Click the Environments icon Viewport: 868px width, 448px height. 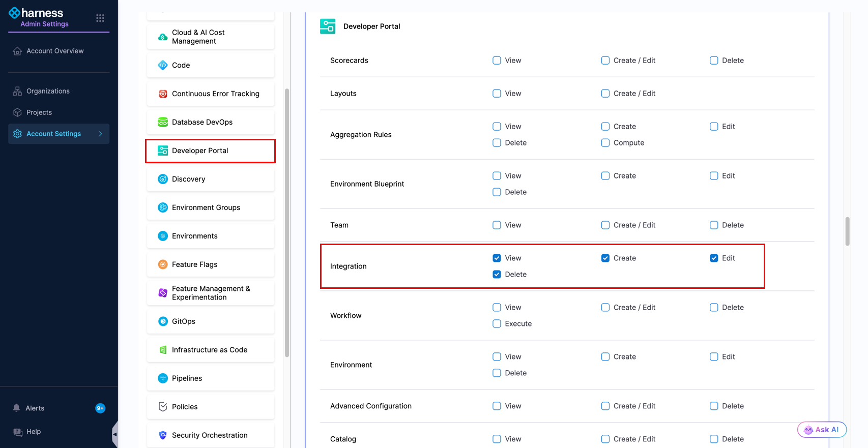(x=163, y=236)
